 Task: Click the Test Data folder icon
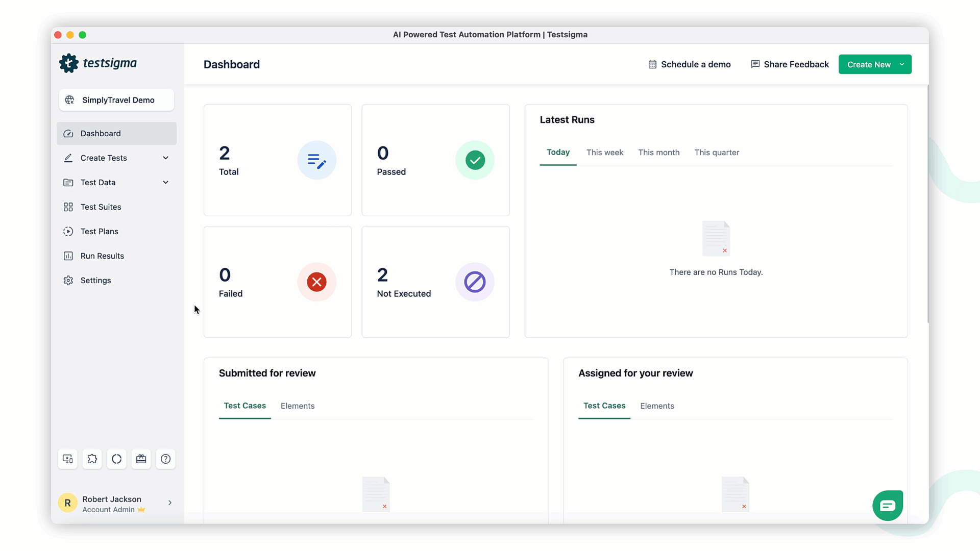point(68,183)
